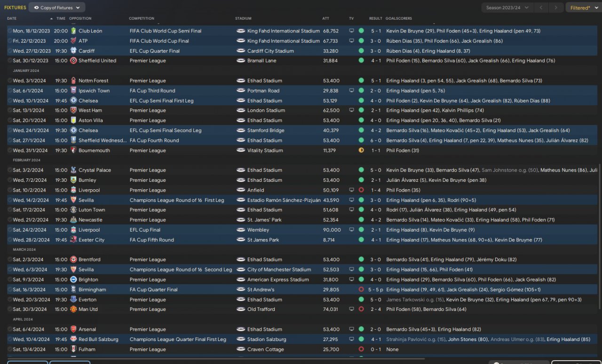The width and height of the screenshot is (602, 364).
Task: Click the orange draw indicator on the Bournemouth row
Action: [x=361, y=150]
